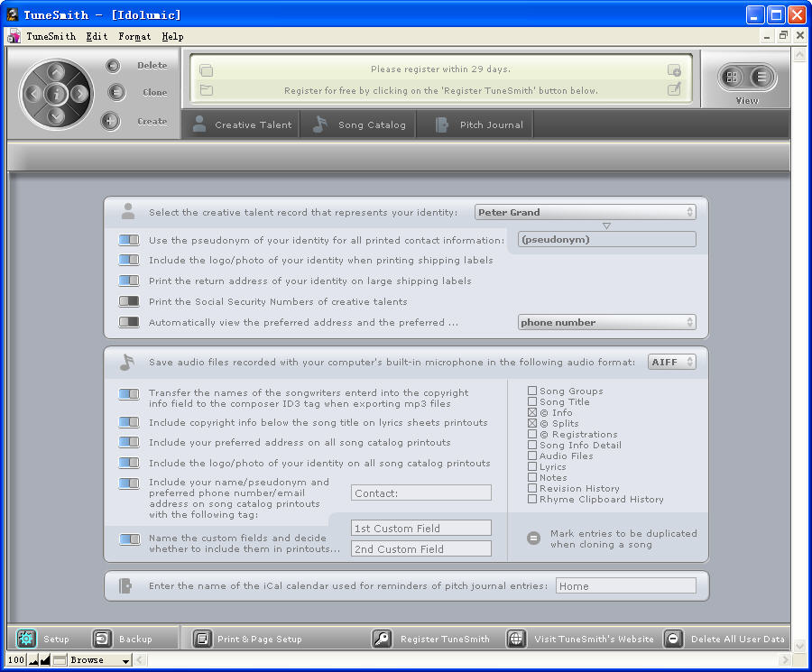This screenshot has width=812, height=672.
Task: Open the Peter Grand identity dropdown
Action: coord(586,212)
